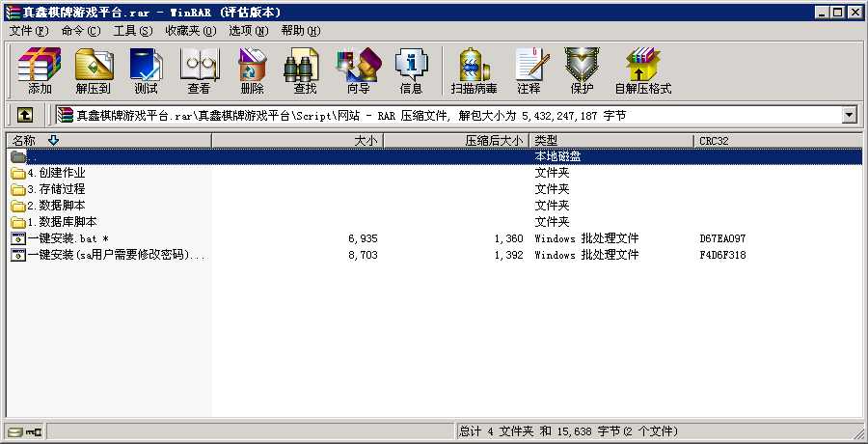
Task: Launch the 向导 (Wizard) tool
Action: tap(359, 65)
